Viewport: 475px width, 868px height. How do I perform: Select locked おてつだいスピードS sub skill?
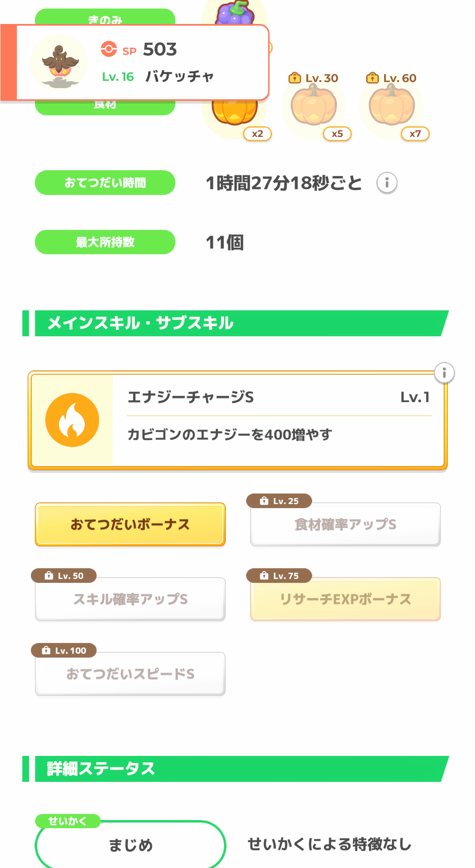130,674
